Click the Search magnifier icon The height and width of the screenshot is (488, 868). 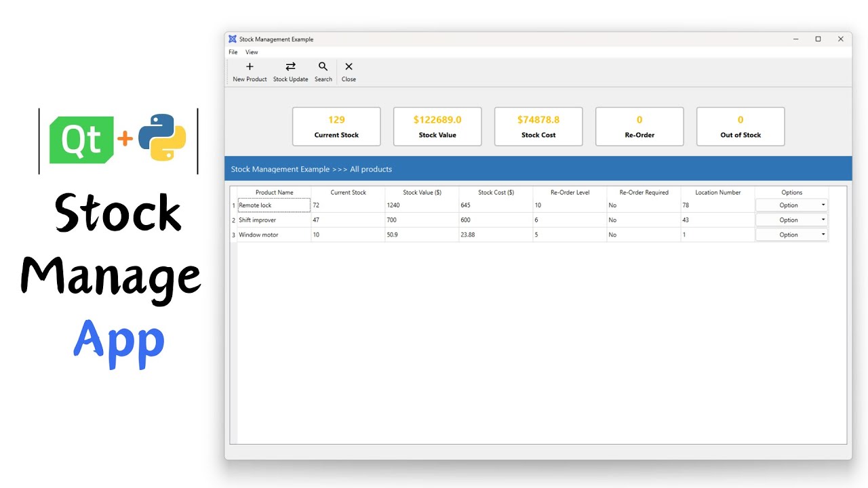pyautogui.click(x=323, y=66)
